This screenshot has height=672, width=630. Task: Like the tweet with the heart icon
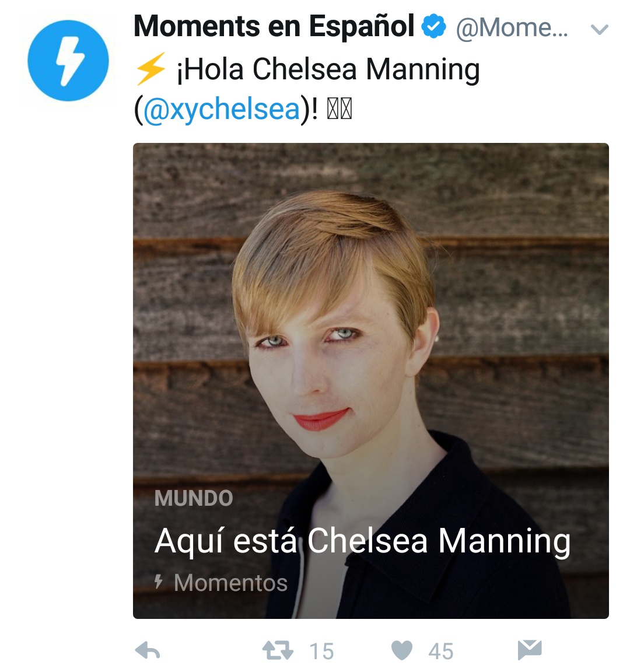401,650
